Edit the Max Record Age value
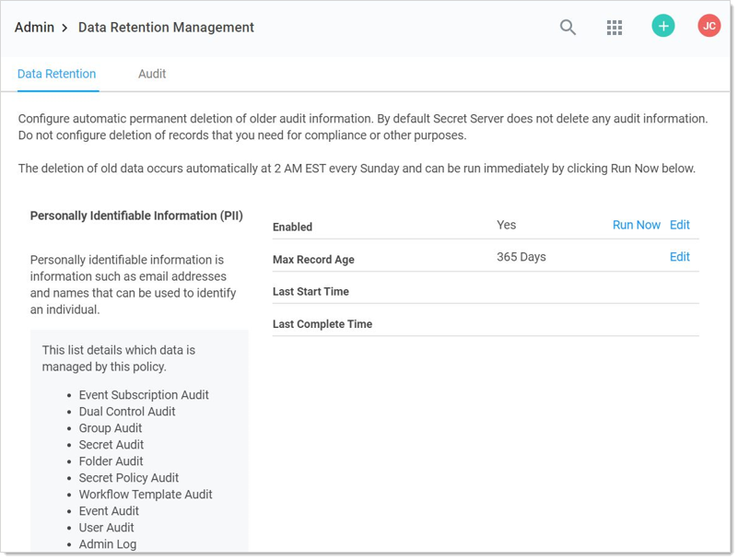738x560 pixels. [679, 257]
